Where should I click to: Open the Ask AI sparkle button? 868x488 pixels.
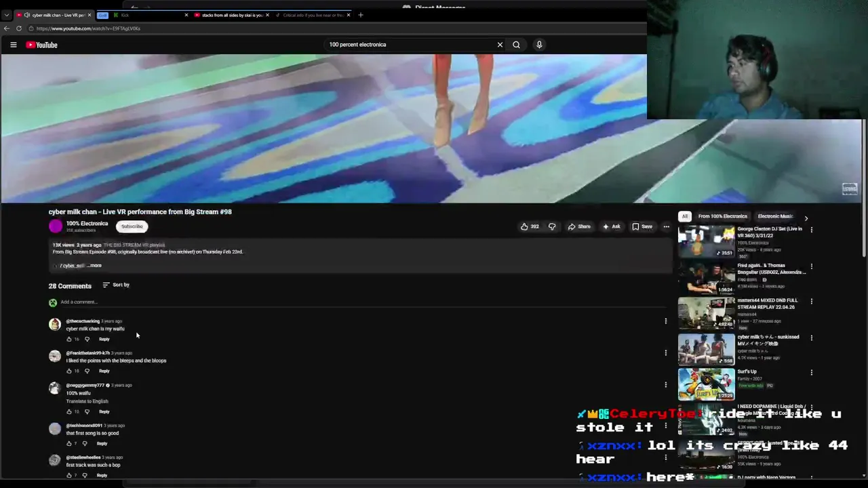[x=611, y=226]
